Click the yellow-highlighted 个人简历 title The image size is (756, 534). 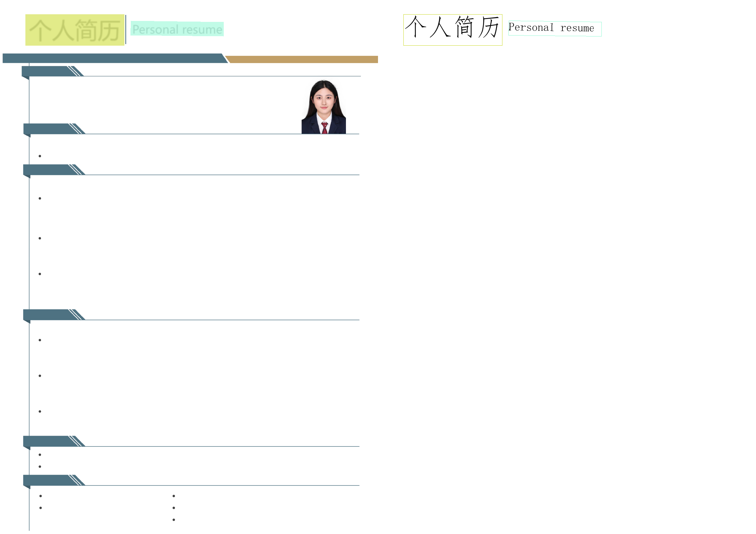[75, 30]
